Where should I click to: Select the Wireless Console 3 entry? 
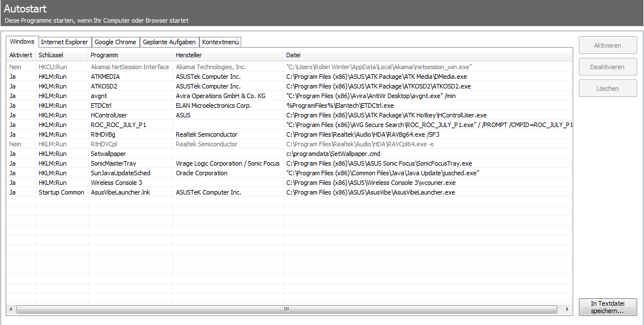click(289, 183)
